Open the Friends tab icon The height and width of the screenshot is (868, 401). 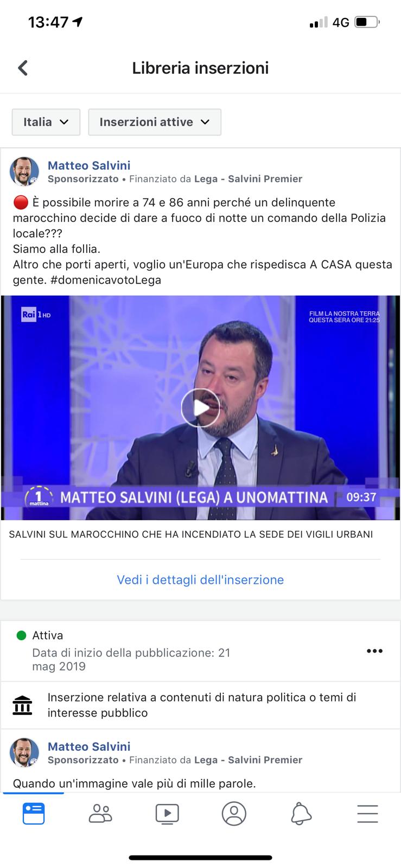(100, 814)
